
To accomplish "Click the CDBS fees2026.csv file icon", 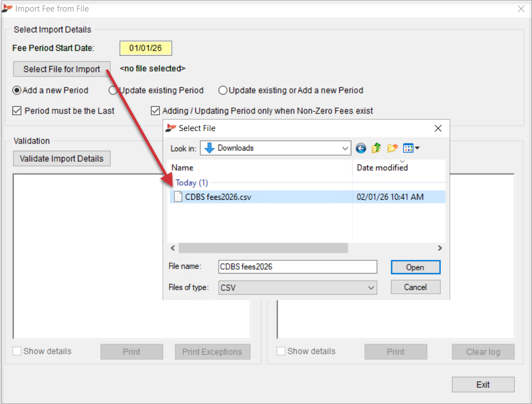I will (177, 197).
